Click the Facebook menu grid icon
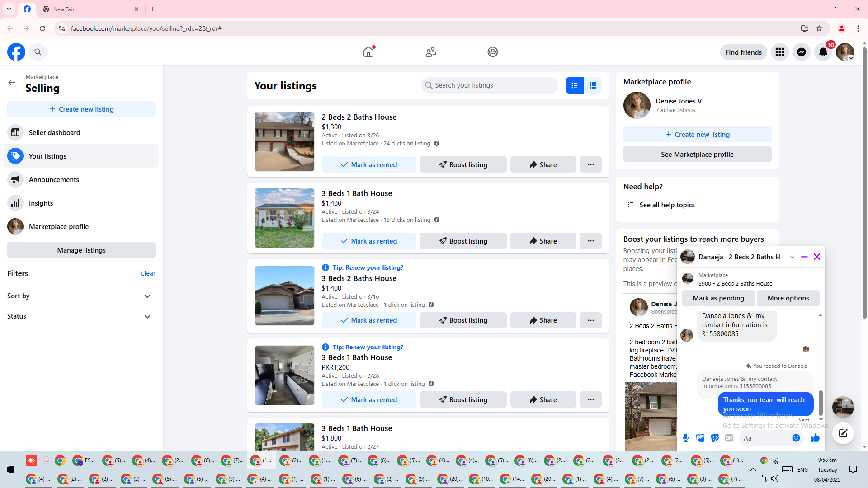The image size is (868, 488). pos(779,52)
